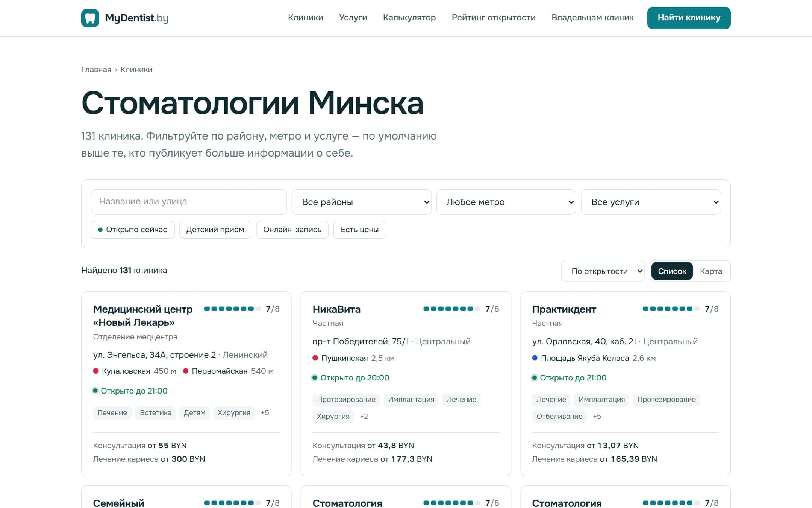This screenshot has height=508, width=812.
Task: Open the Все услуги dropdown
Action: tap(651, 202)
